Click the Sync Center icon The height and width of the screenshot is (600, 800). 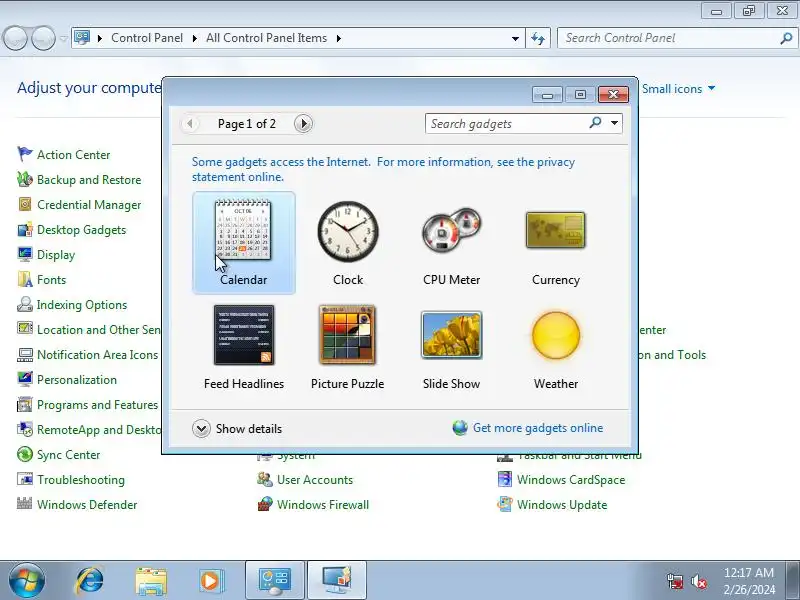(24, 454)
